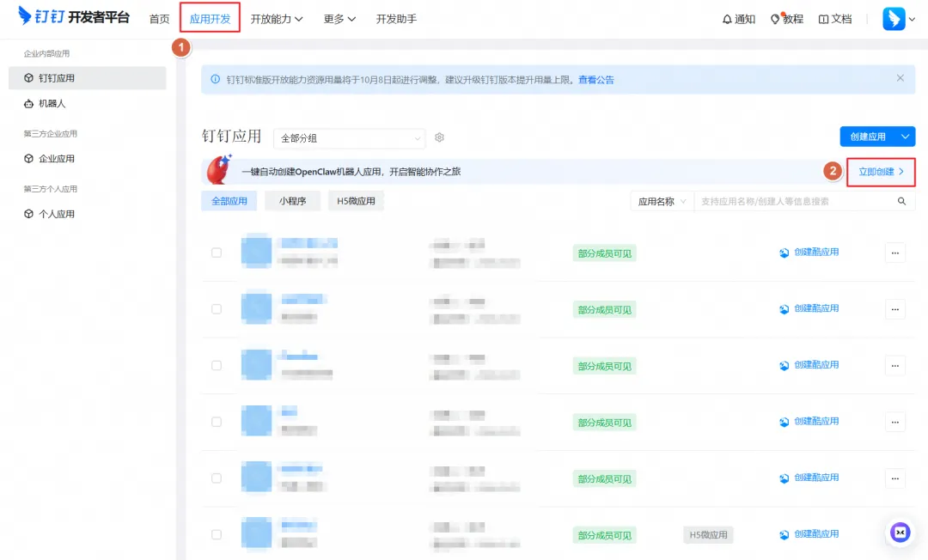Close the blue announcement banner

pos(900,78)
